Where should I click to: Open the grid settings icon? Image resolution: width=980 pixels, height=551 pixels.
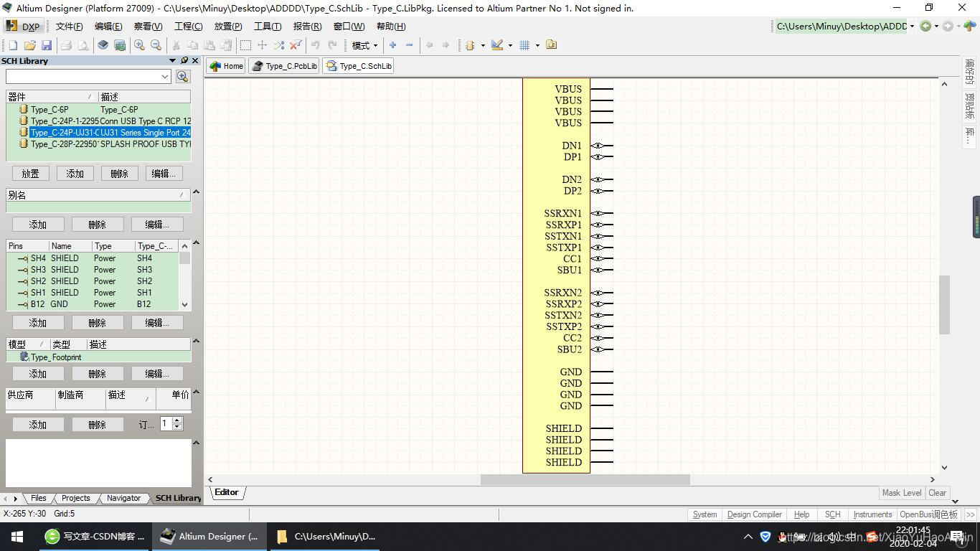pos(524,45)
